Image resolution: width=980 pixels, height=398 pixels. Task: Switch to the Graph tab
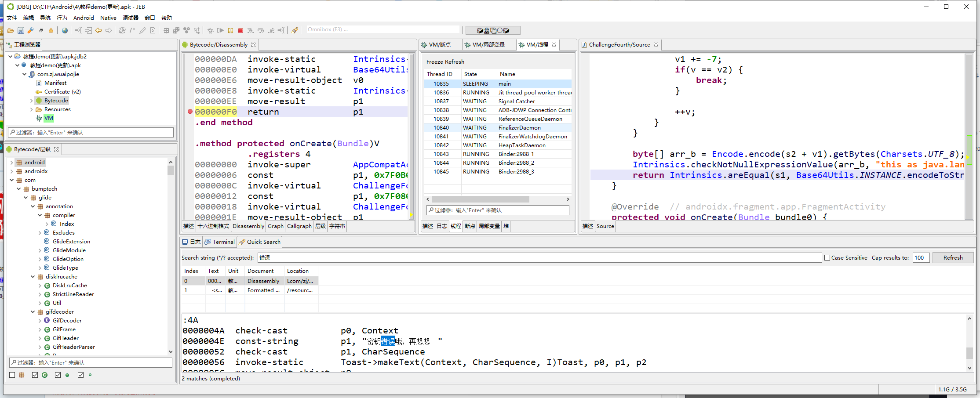(x=275, y=226)
